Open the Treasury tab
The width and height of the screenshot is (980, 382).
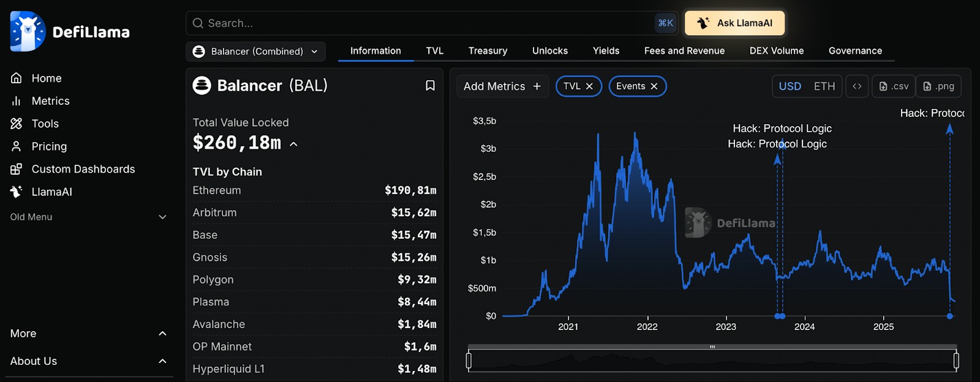pos(488,51)
